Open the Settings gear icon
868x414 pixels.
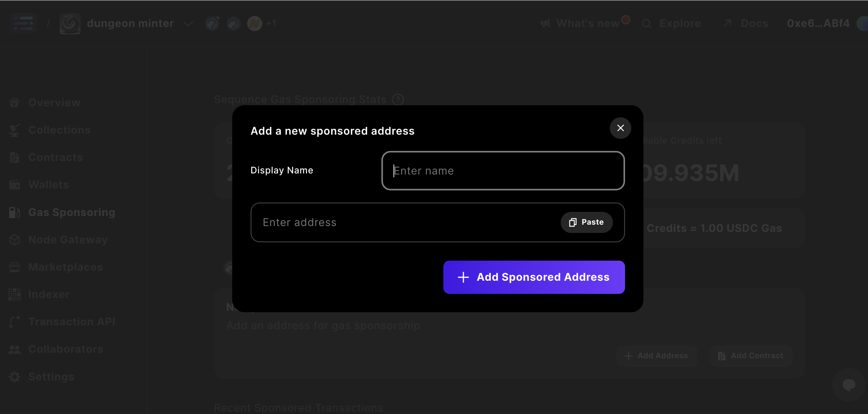coord(14,376)
